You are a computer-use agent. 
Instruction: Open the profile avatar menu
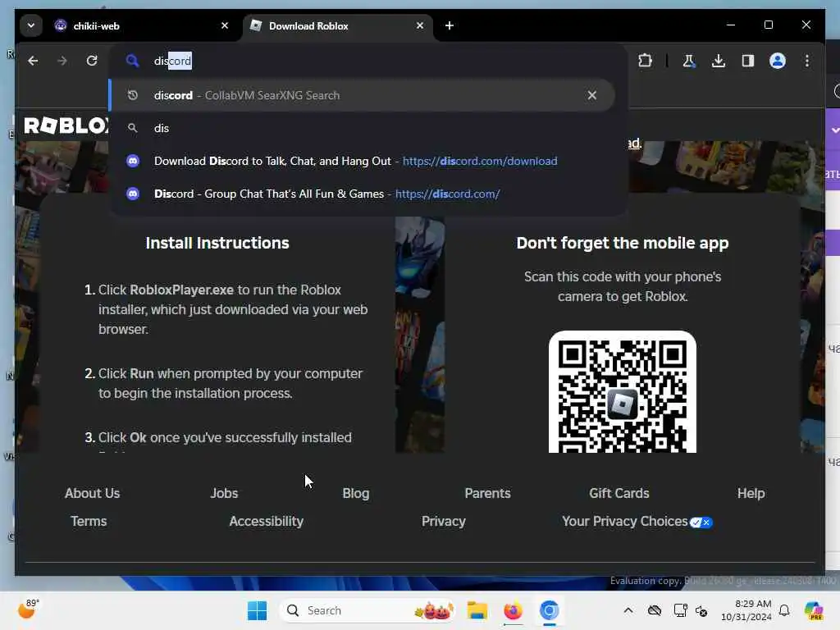pos(778,61)
